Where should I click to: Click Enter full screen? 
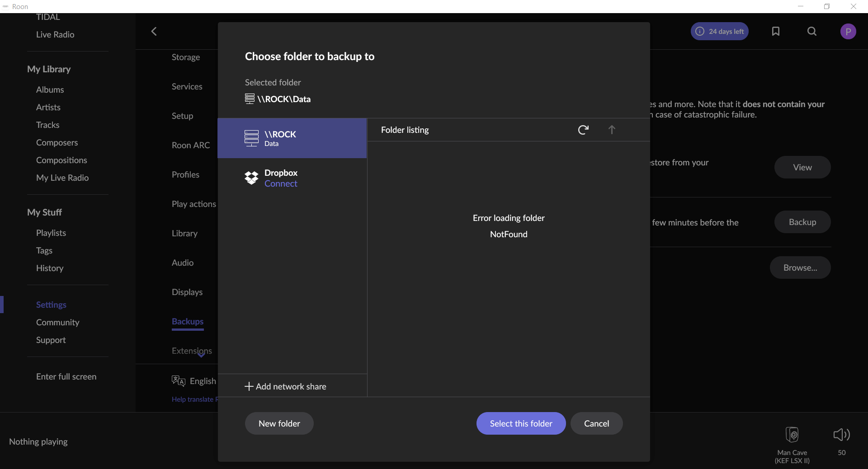click(x=66, y=376)
